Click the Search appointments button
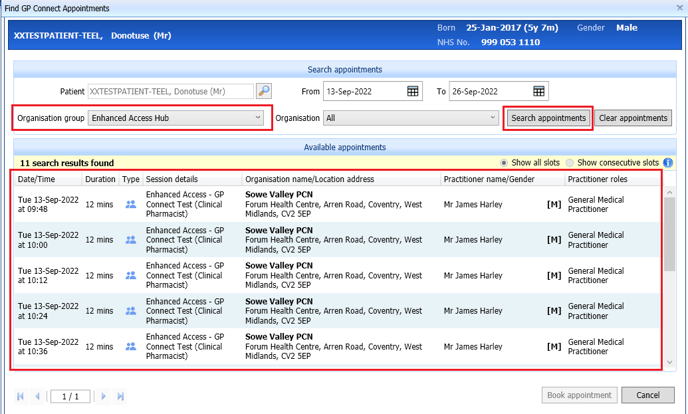This screenshot has width=688, height=414. pyautogui.click(x=548, y=118)
